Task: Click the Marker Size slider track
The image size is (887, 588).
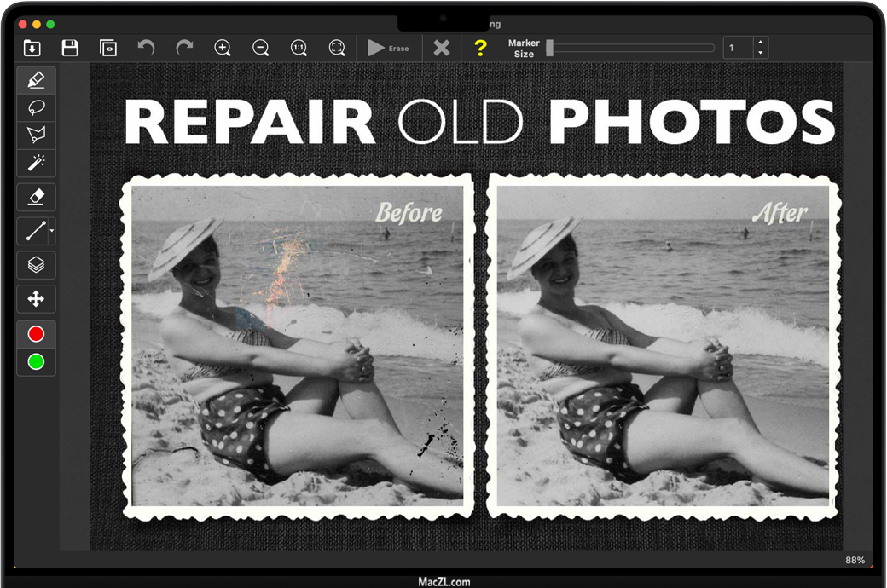Action: [631, 49]
